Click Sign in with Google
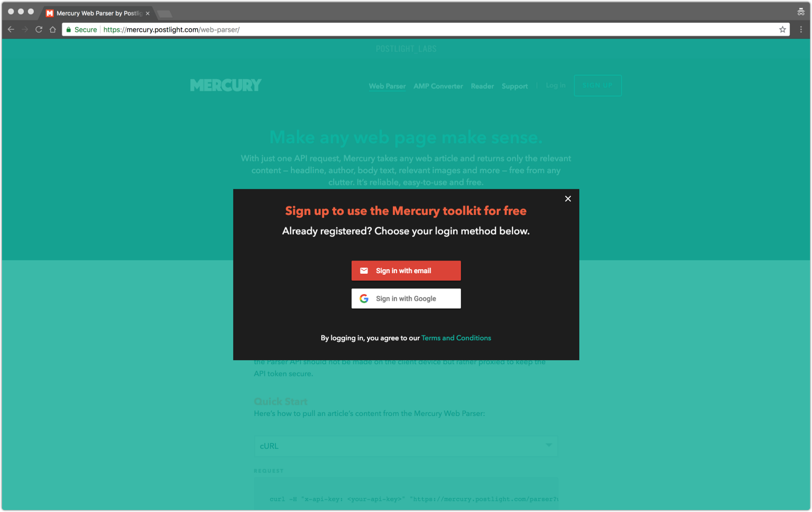812x512 pixels. 406,299
